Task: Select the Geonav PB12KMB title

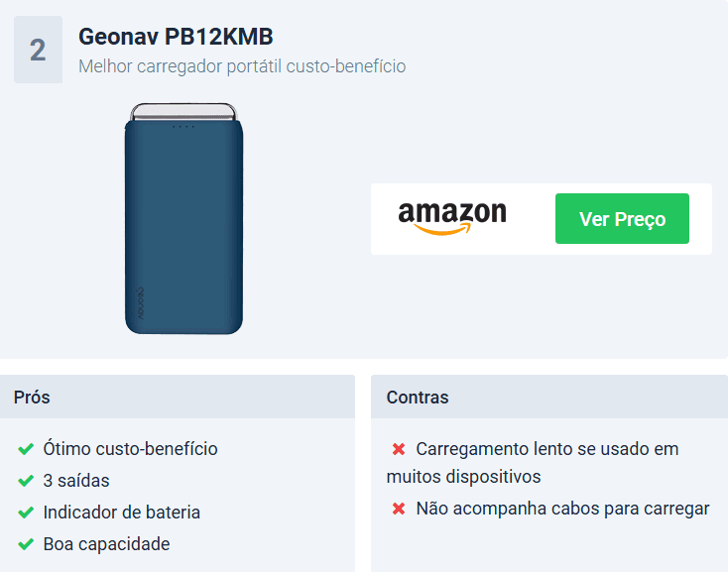Action: (x=176, y=37)
